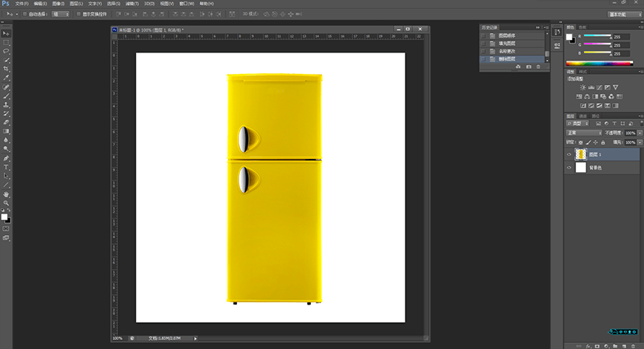This screenshot has width=644, height=349.
Task: Select the 背景色 layer row
Action: coord(603,168)
